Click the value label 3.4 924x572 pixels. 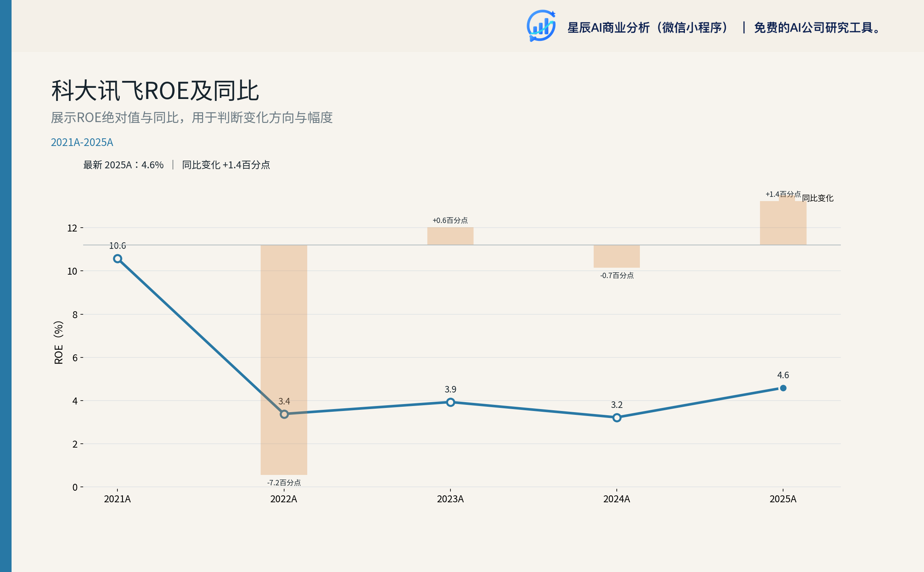click(284, 401)
